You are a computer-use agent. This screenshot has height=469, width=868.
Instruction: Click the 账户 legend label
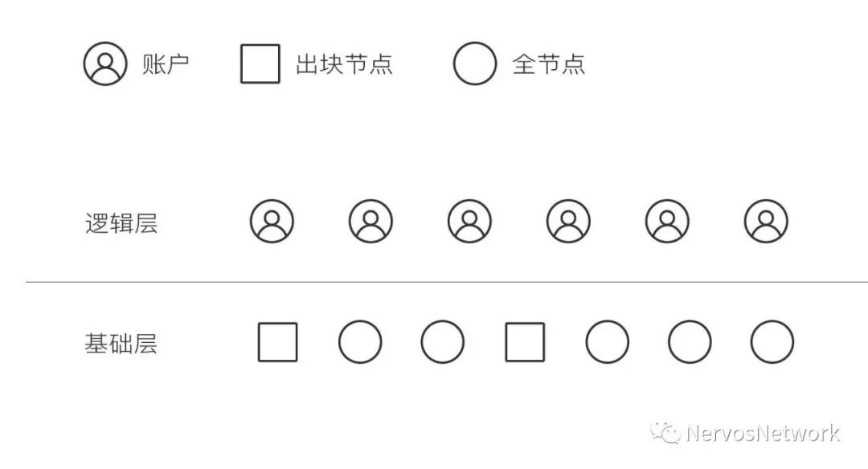[166, 64]
